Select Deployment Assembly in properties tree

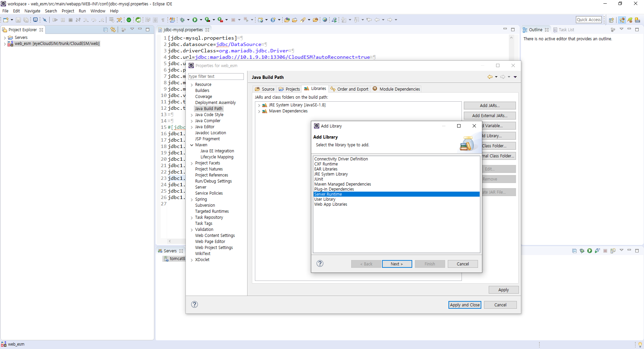(215, 103)
